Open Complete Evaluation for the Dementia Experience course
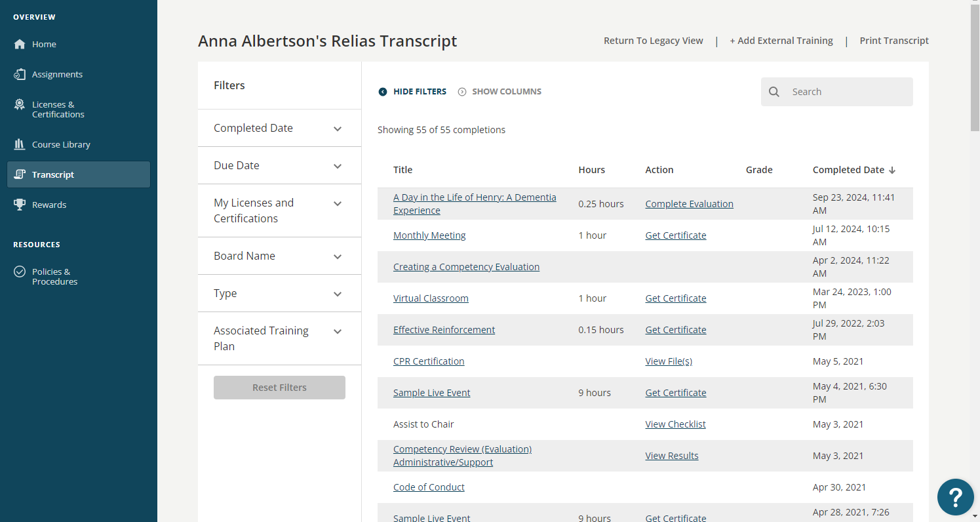The image size is (980, 522). [689, 203]
